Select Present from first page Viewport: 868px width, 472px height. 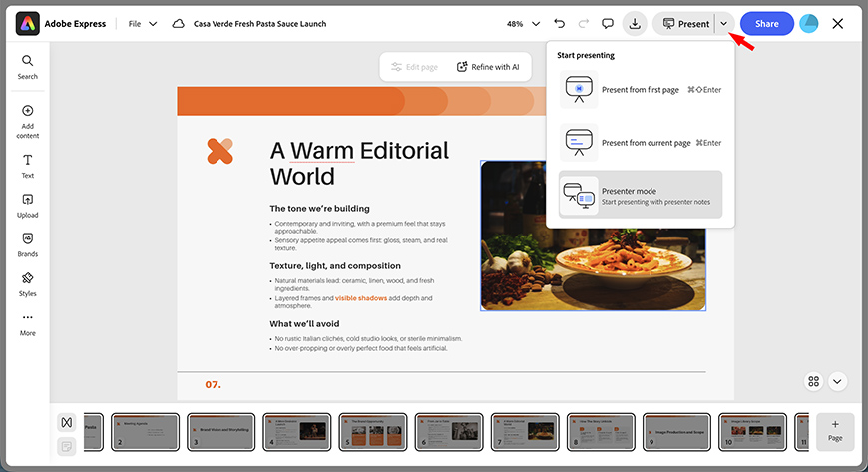tap(641, 89)
